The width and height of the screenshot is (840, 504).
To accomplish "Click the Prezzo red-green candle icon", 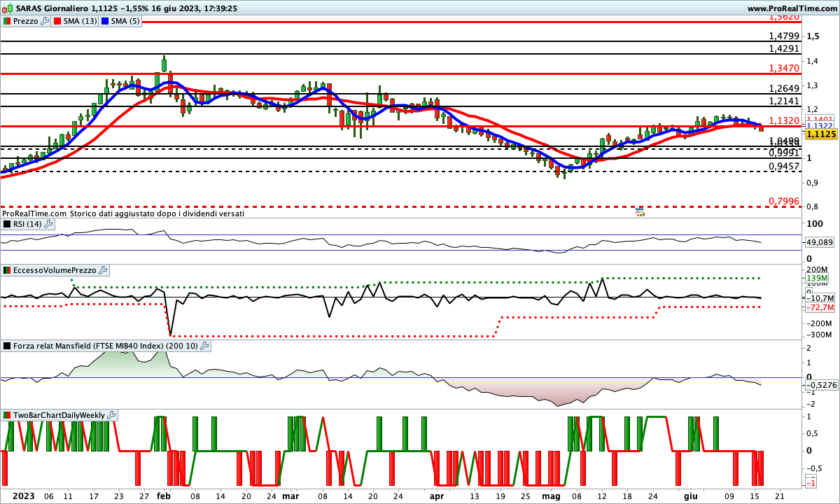I will coord(6,21).
